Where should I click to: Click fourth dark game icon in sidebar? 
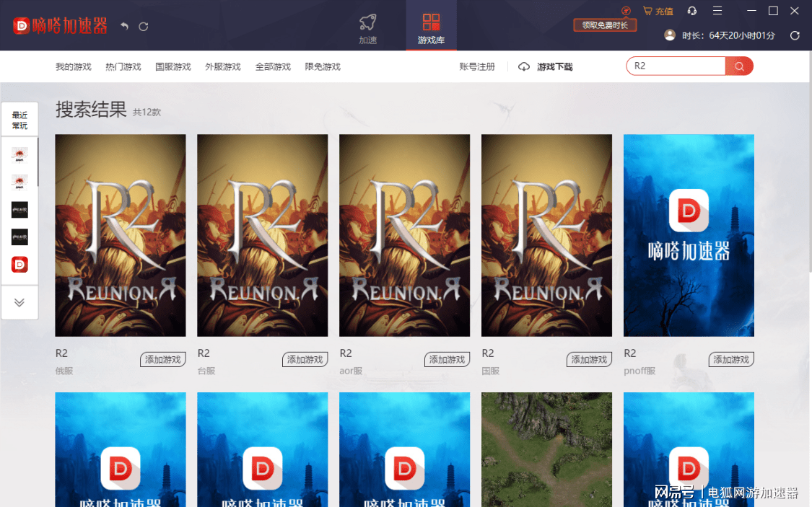coord(19,237)
